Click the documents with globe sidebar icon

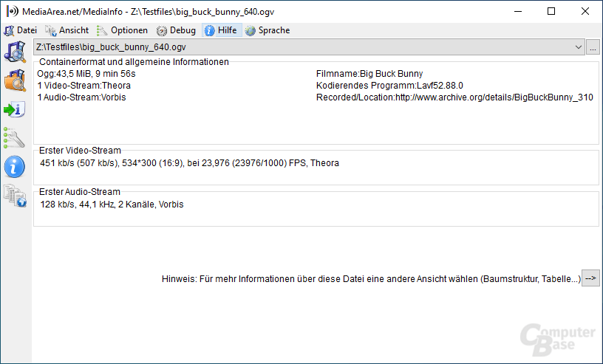(15, 196)
